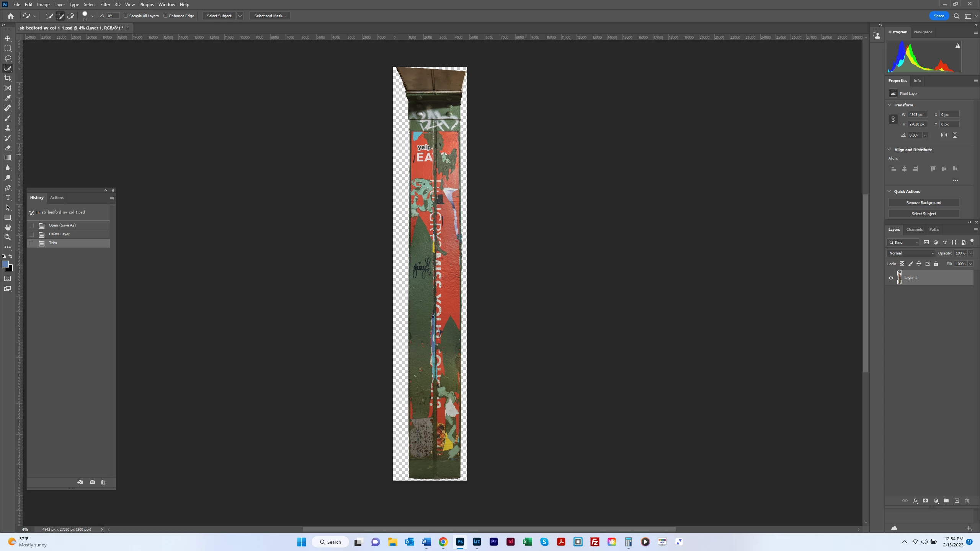Select the Lasso tool

(x=8, y=58)
